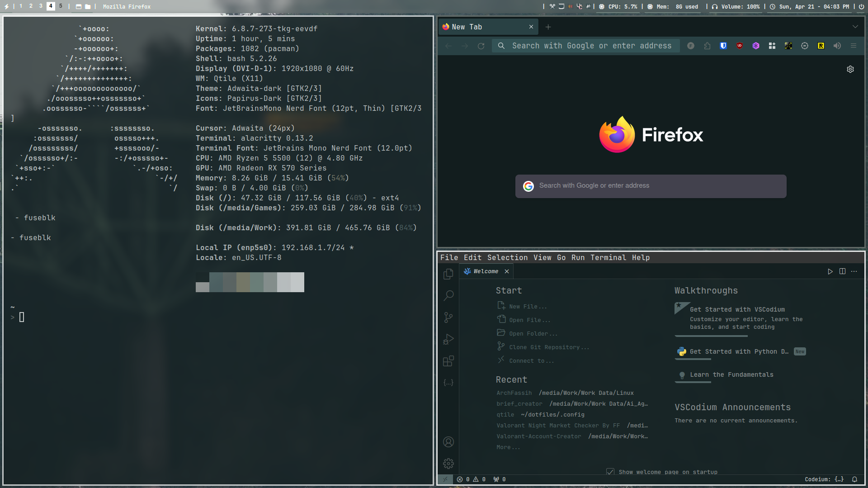The width and height of the screenshot is (868, 488).
Task: Split the editor right in VSCodium
Action: click(842, 271)
